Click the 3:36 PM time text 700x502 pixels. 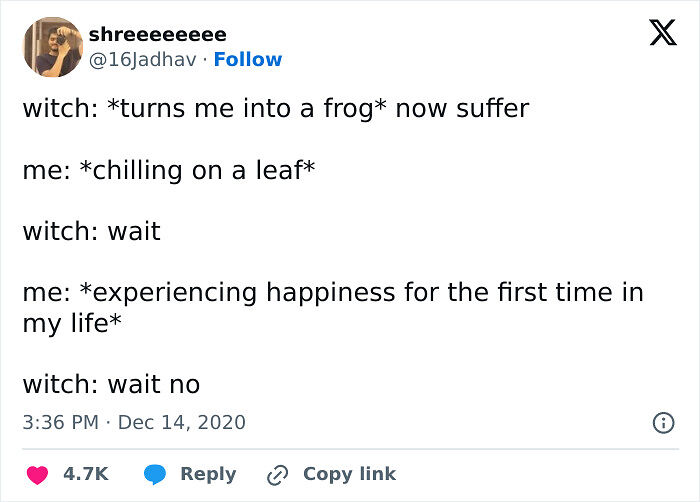pos(60,423)
